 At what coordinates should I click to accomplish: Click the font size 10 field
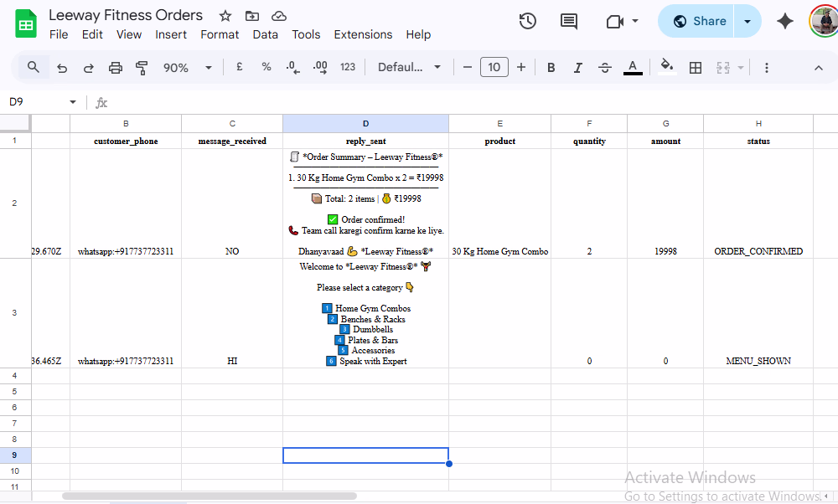tap(494, 67)
